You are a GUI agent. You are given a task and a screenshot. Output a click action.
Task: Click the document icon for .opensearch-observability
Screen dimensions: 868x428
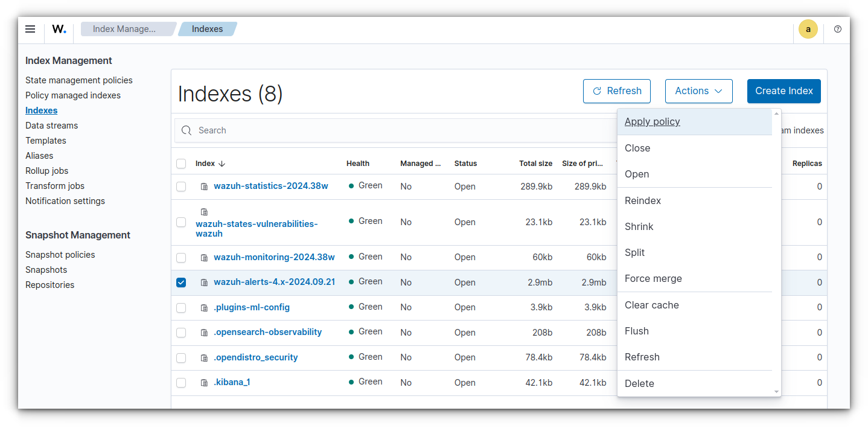click(204, 333)
